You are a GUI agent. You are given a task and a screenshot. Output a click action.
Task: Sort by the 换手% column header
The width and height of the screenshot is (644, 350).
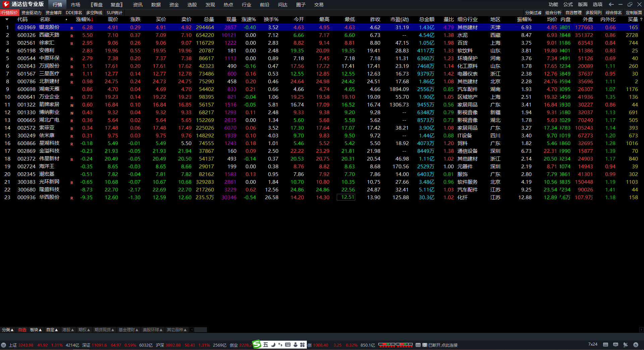point(271,19)
